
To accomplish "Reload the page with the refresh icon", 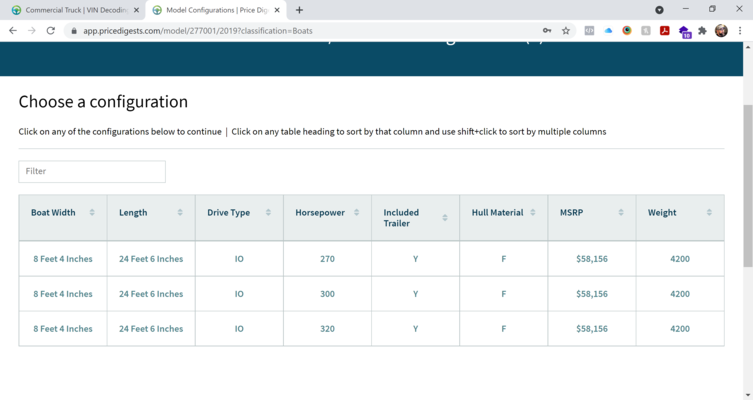I will 51,31.
